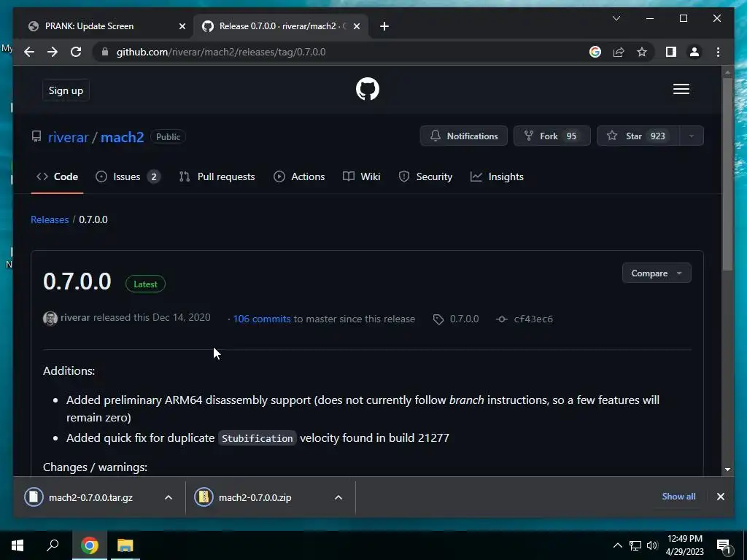Open Chrome's three-dot menu
The image size is (747, 560).
pos(718,52)
